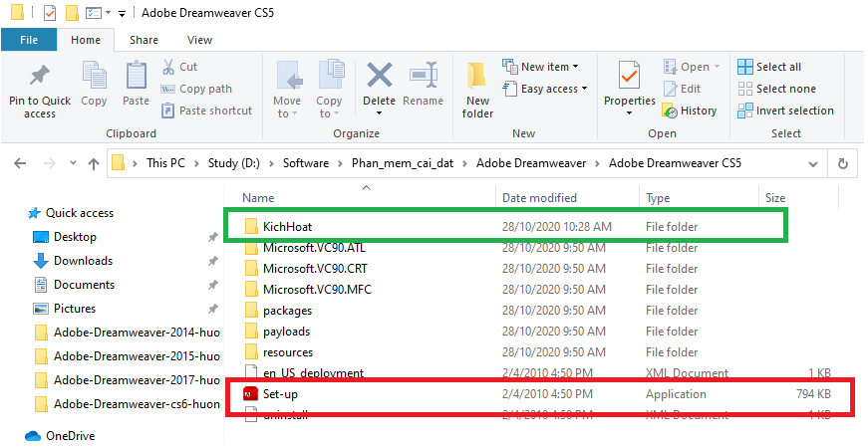Click the Copy icon in Clipboard group

tap(95, 78)
